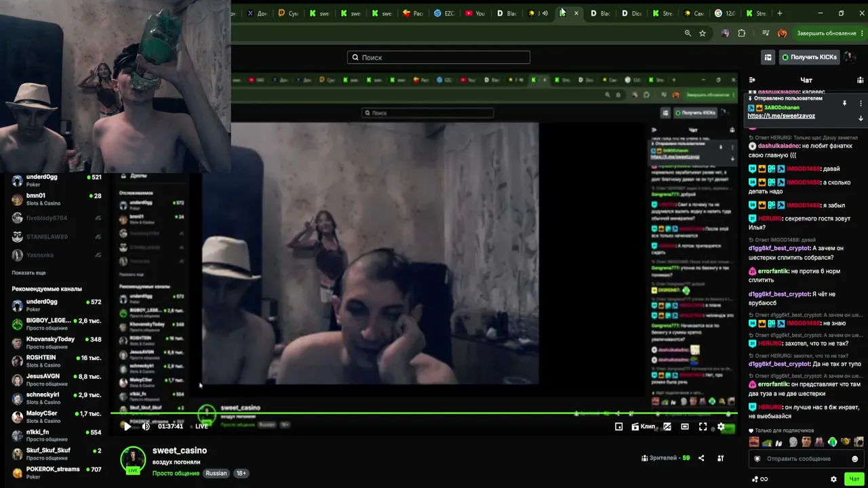
Task: Enter fullscreen mode on the player
Action: (703, 426)
